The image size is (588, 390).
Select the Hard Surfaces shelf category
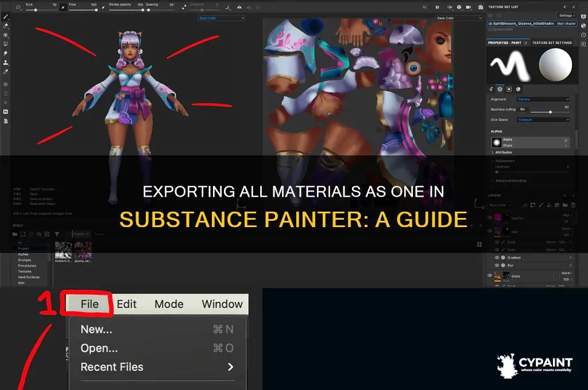pos(29,277)
